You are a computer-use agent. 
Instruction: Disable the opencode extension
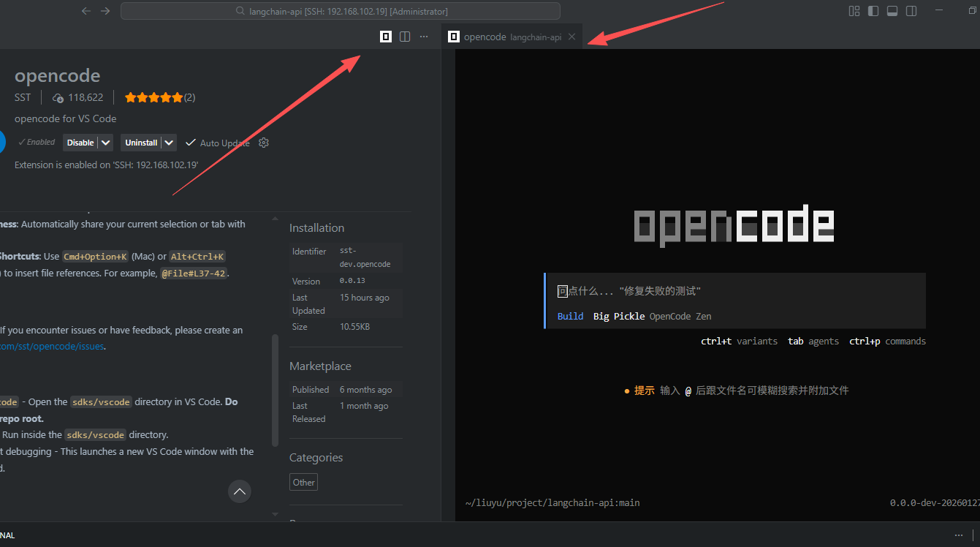tap(80, 143)
